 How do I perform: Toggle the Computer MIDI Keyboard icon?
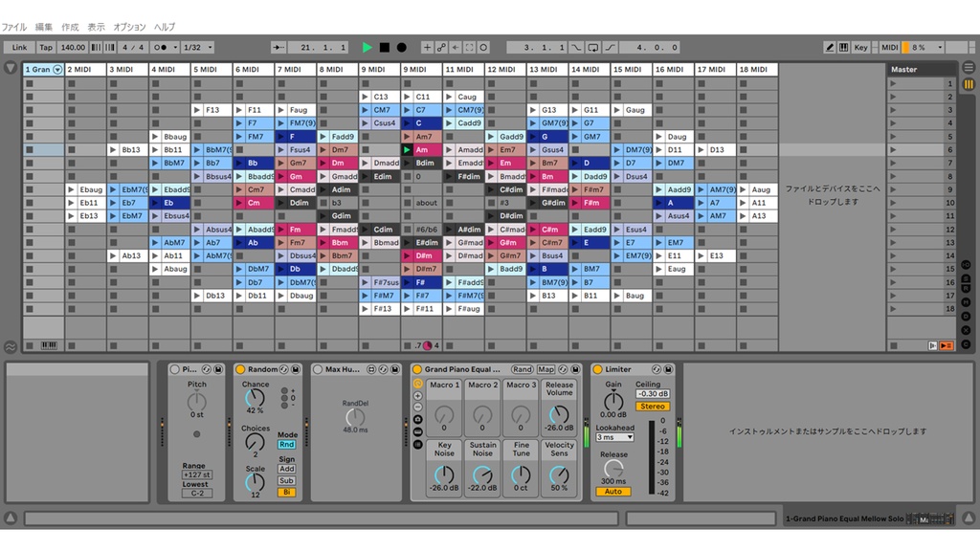tap(843, 47)
